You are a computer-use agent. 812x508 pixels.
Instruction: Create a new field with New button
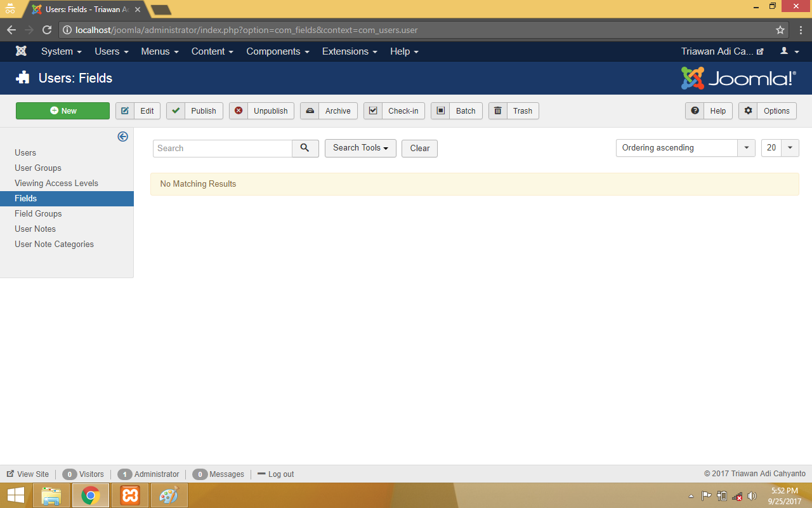click(63, 110)
